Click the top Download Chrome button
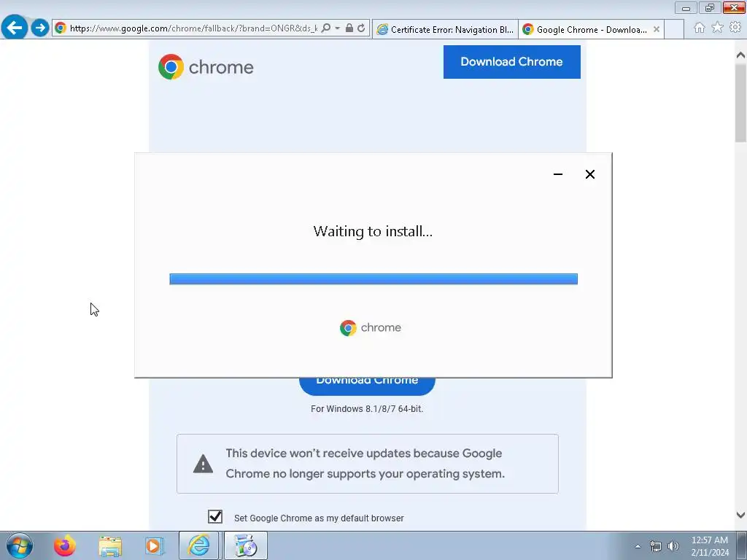 511,62
